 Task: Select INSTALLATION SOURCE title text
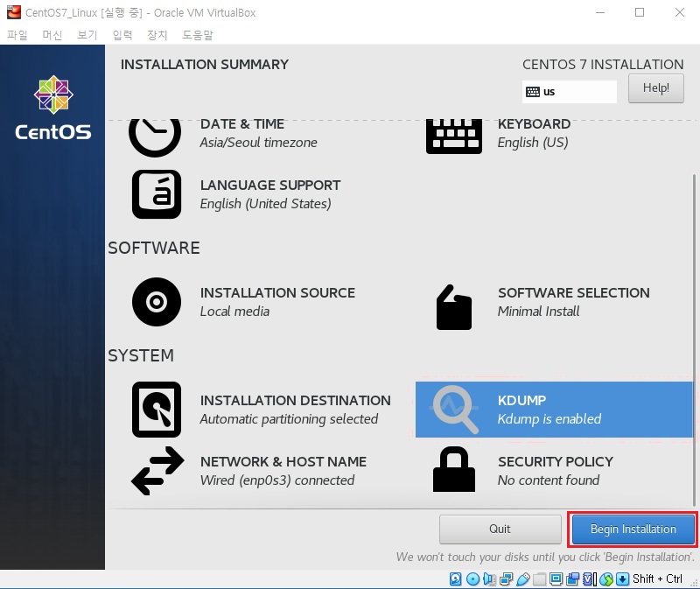point(277,292)
